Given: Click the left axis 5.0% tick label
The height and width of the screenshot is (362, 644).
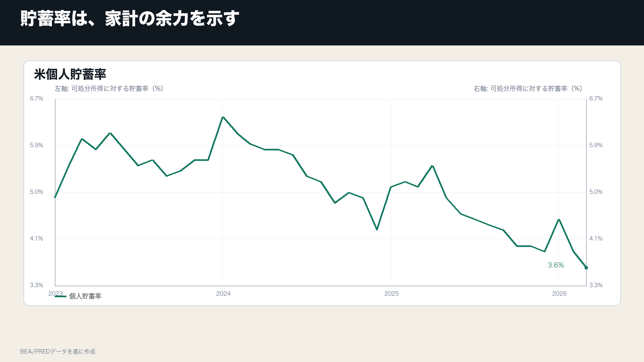Looking at the screenshot, I should point(37,192).
